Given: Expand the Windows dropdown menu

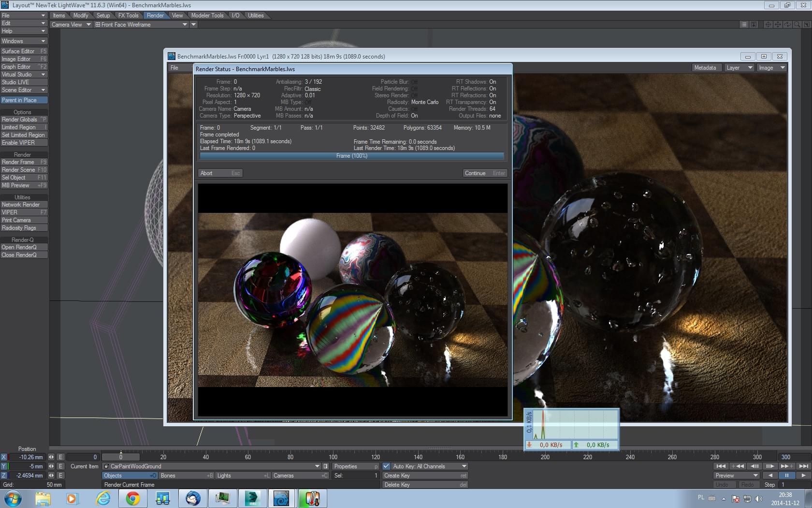Looking at the screenshot, I should pos(24,41).
